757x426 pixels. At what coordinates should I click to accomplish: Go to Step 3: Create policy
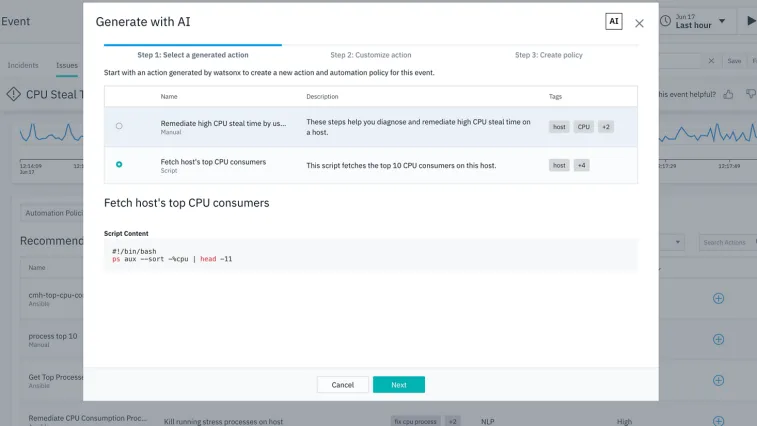click(549, 55)
